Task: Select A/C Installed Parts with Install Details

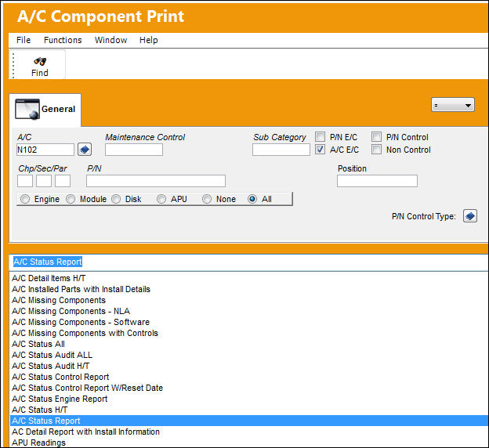Action: [x=249, y=289]
